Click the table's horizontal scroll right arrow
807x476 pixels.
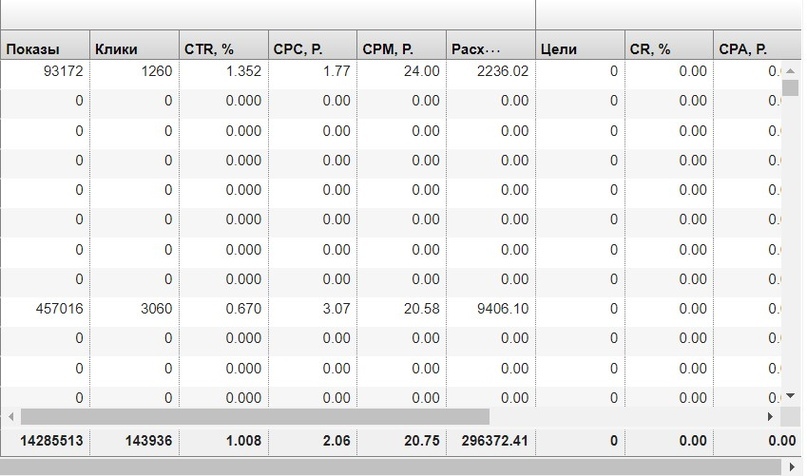coord(770,417)
